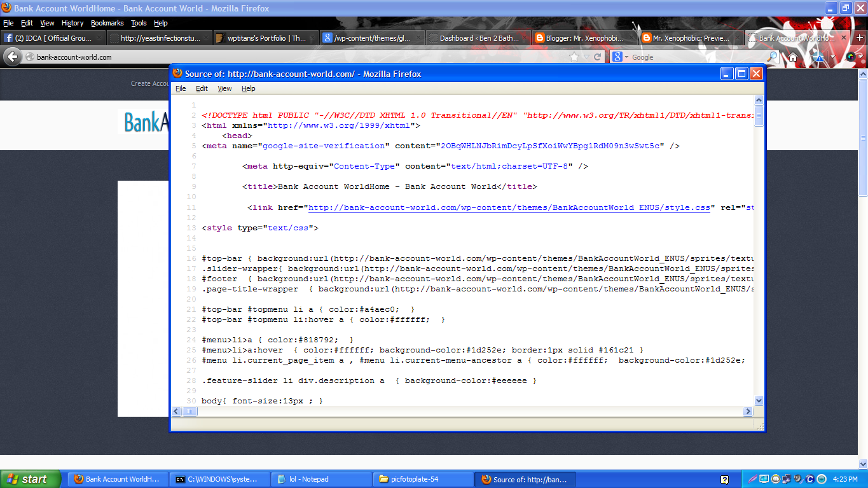Open dropdown beside the warning addon icon

tap(833, 57)
